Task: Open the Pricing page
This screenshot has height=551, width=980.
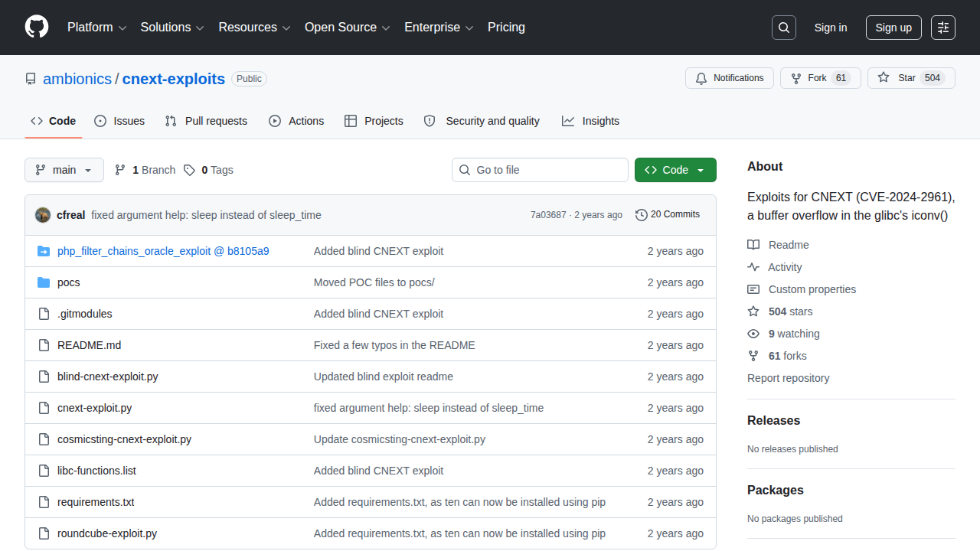Action: pos(506,28)
